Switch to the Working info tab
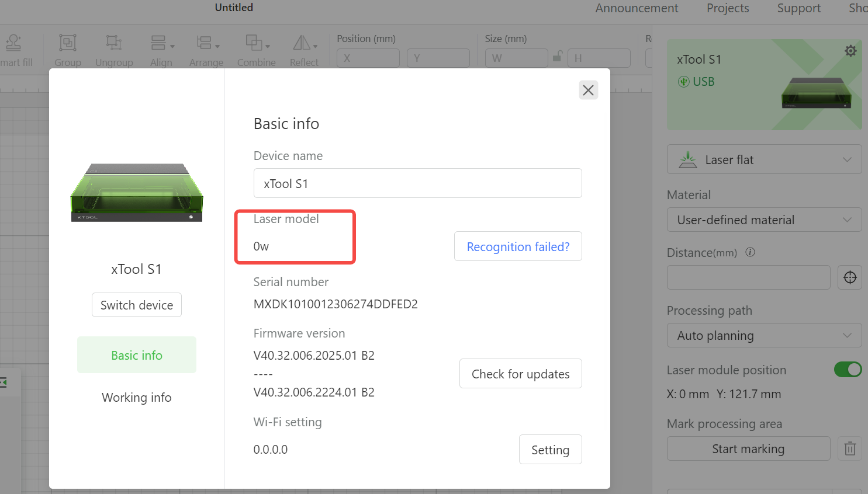Viewport: 868px width, 494px height. [x=137, y=397]
